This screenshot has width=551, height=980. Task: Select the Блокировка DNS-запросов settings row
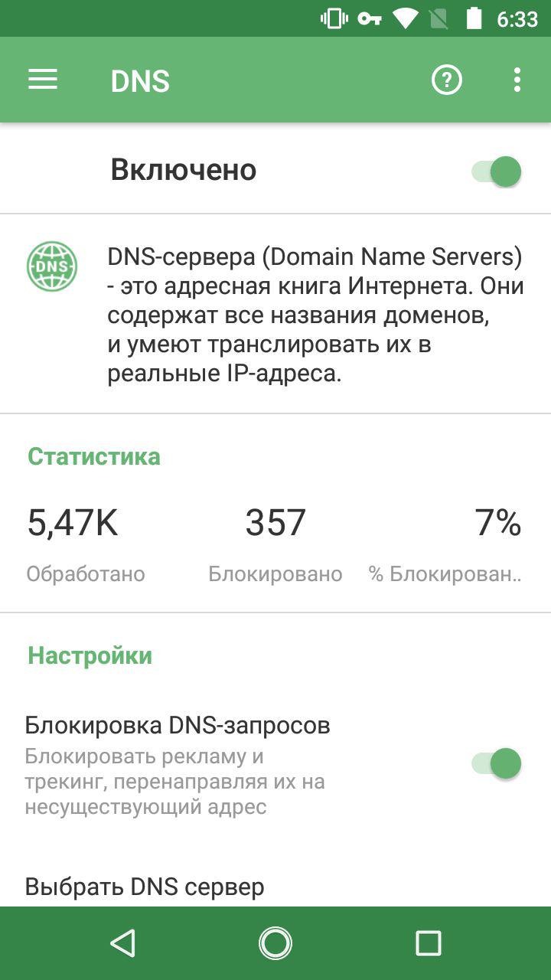(275, 764)
